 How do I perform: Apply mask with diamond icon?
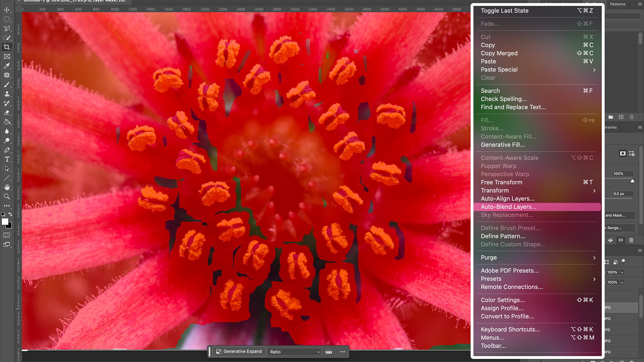tap(611, 240)
